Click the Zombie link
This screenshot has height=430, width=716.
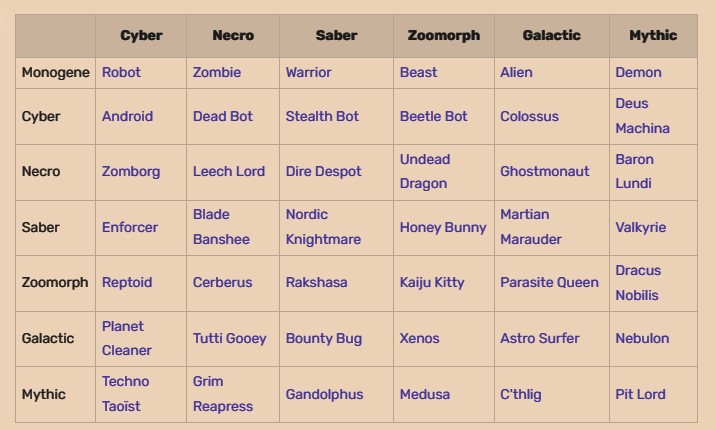[x=216, y=72]
